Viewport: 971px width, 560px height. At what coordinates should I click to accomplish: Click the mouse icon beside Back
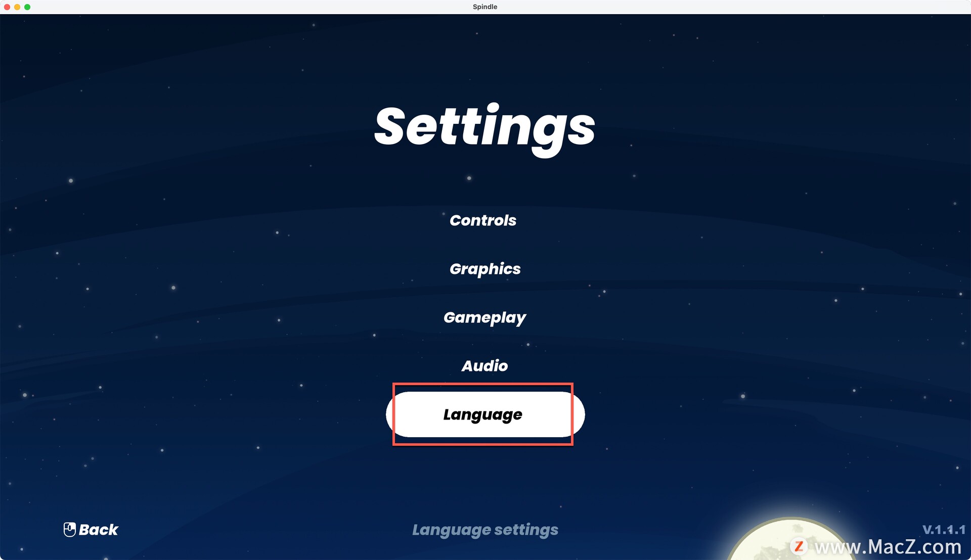point(69,529)
